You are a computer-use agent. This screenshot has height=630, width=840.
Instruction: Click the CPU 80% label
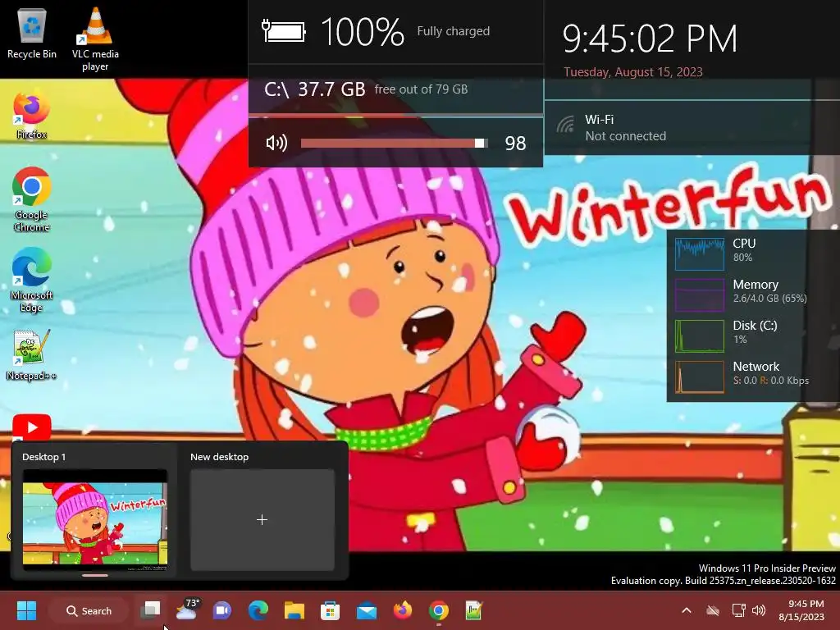pos(744,249)
